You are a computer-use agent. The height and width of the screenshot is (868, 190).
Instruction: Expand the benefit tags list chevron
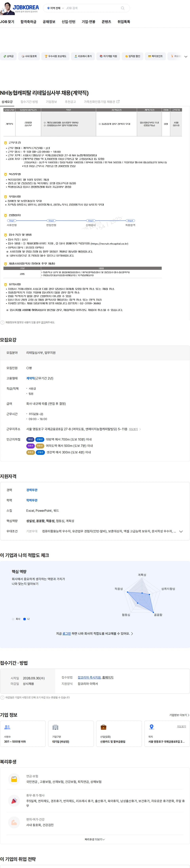tap(186, 57)
